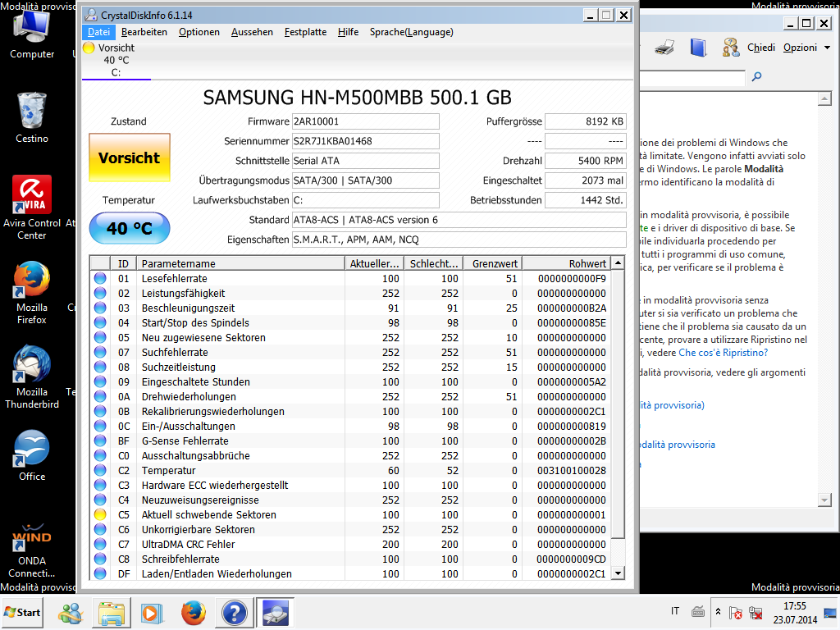Image resolution: width=840 pixels, height=630 pixels.
Task: Select the C: drive Vorsicht tab
Action: click(116, 60)
